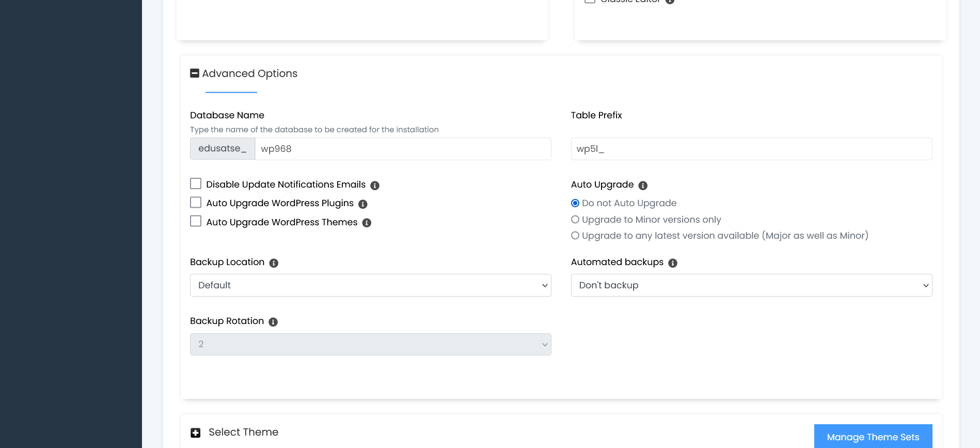Click info icon beside Auto Upgrade WordPress Plugins
The height and width of the screenshot is (448, 980).
point(363,204)
